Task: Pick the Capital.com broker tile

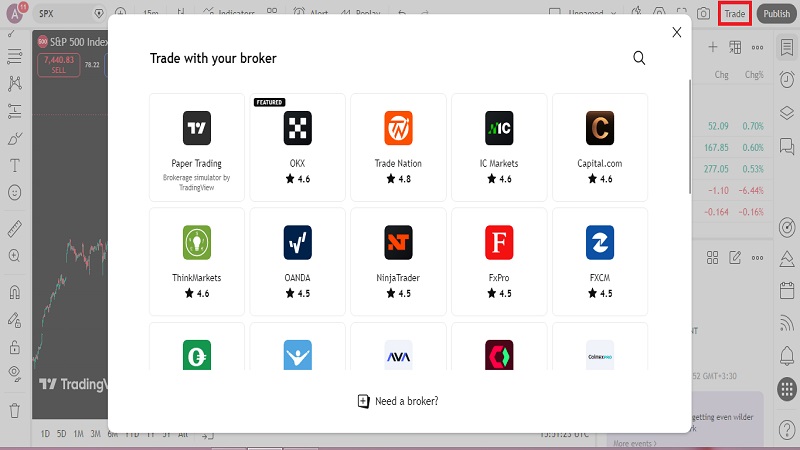Action: [x=599, y=147]
